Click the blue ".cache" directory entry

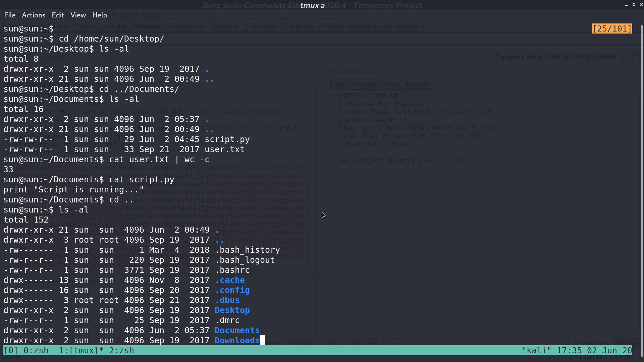point(230,280)
